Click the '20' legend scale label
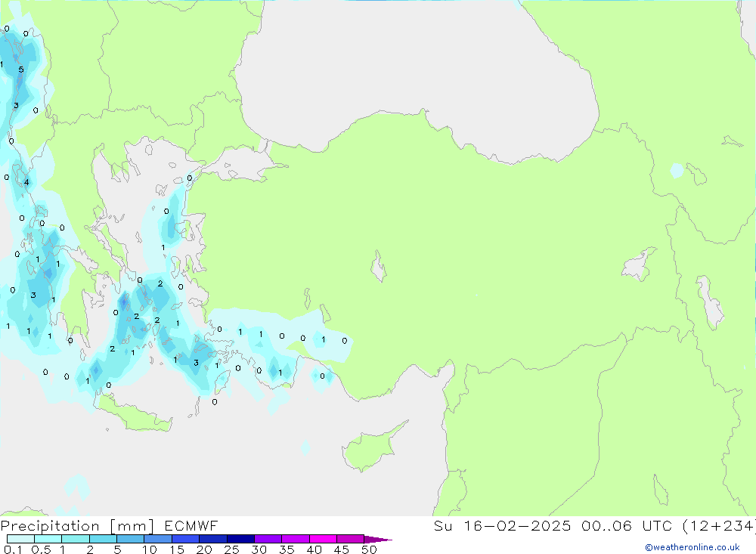This screenshot has height=554, width=756. (x=204, y=549)
